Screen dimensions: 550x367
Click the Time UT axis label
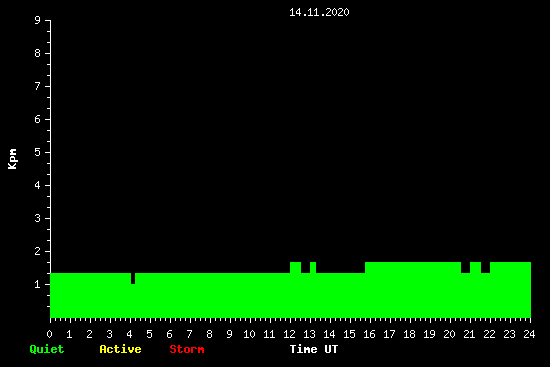point(314,349)
